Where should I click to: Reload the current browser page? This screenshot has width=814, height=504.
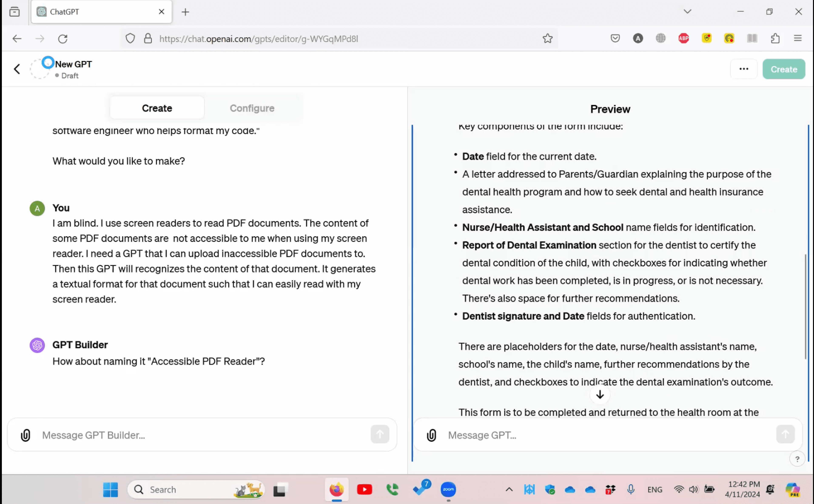(63, 39)
